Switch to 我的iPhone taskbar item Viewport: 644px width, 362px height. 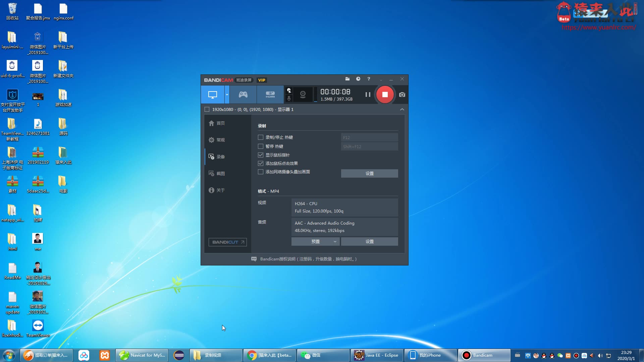[x=430, y=355]
